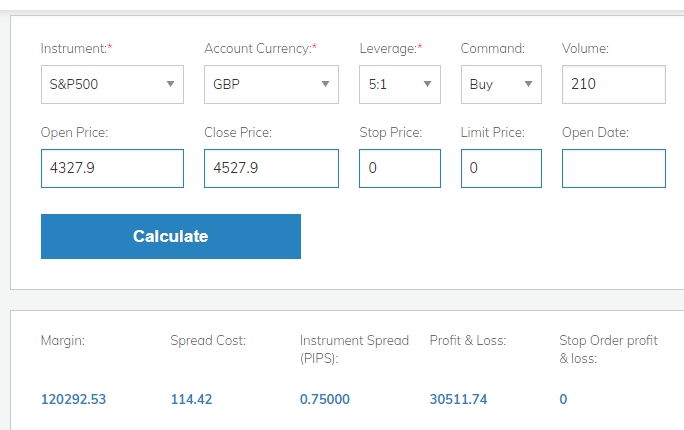Screen dimensions: 684x430
Task: Click the Close Price field 4527.9
Action: pyautogui.click(x=271, y=168)
